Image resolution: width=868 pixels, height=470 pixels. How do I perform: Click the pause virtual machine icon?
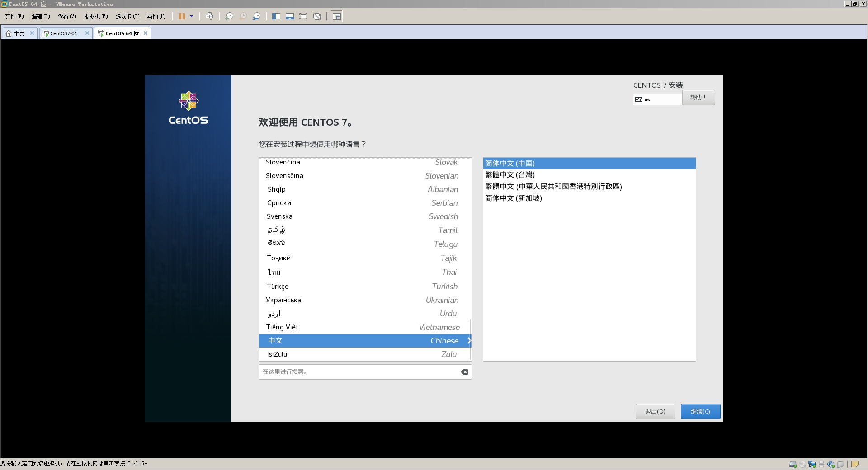(x=182, y=16)
